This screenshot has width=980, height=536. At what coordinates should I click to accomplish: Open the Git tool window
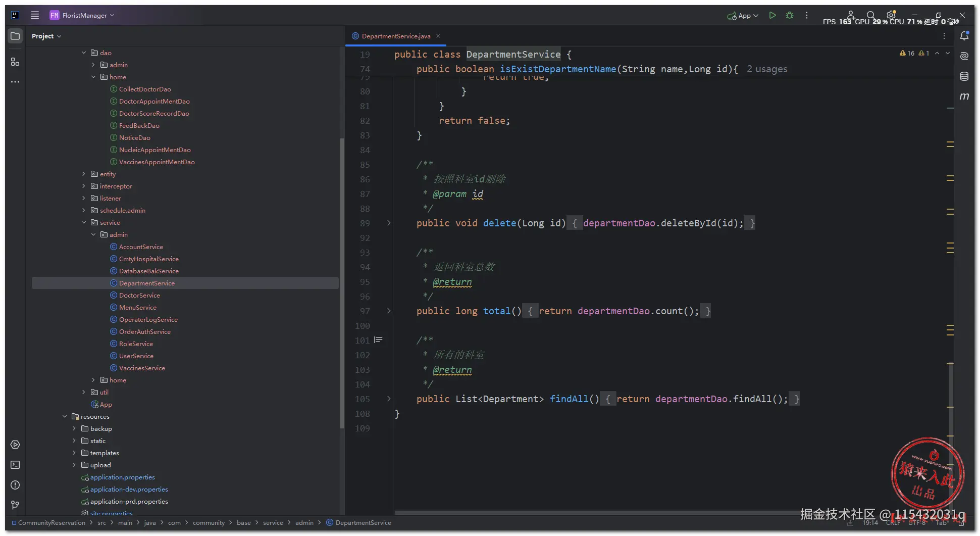click(x=15, y=505)
